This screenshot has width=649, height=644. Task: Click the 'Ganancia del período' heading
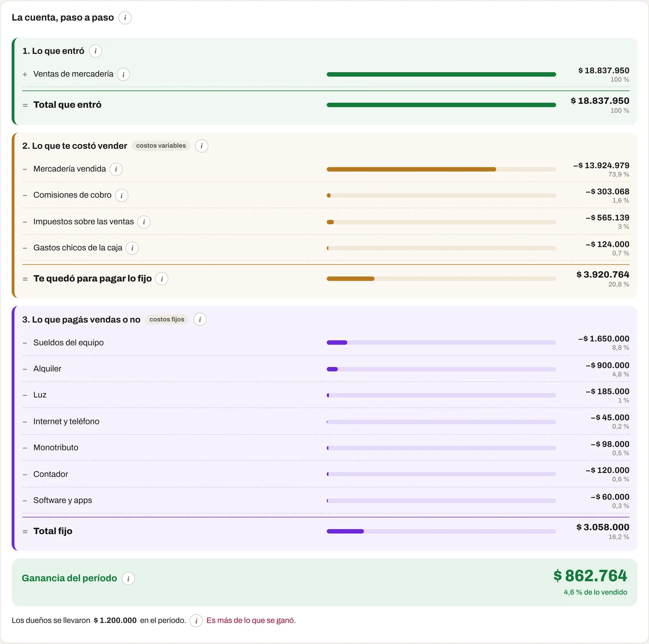(x=70, y=578)
